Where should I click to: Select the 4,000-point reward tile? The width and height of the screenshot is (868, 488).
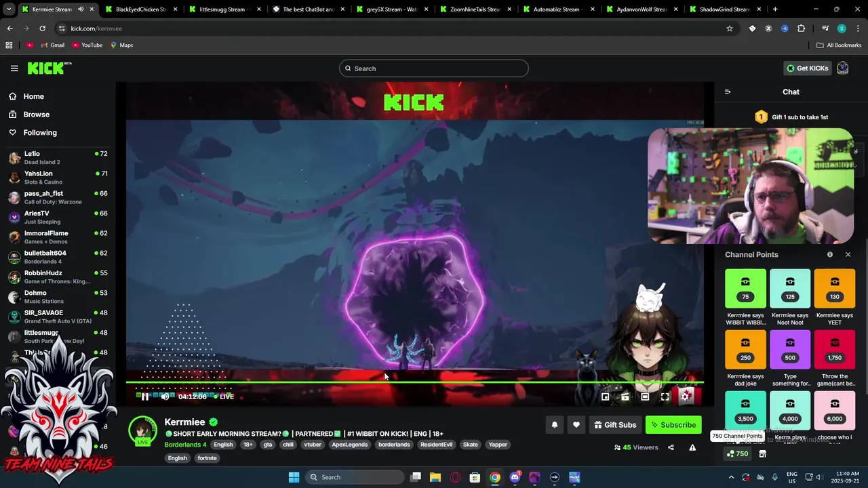(790, 411)
